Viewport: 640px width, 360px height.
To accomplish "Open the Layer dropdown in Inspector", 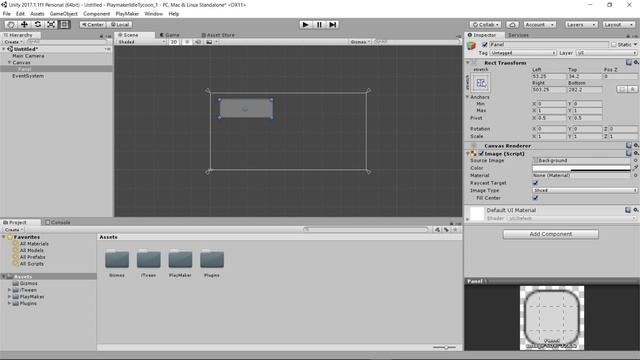I will coord(606,53).
